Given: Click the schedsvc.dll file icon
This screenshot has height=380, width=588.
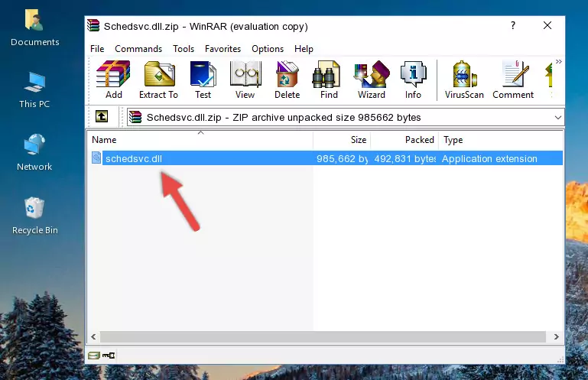Looking at the screenshot, I should pos(96,158).
